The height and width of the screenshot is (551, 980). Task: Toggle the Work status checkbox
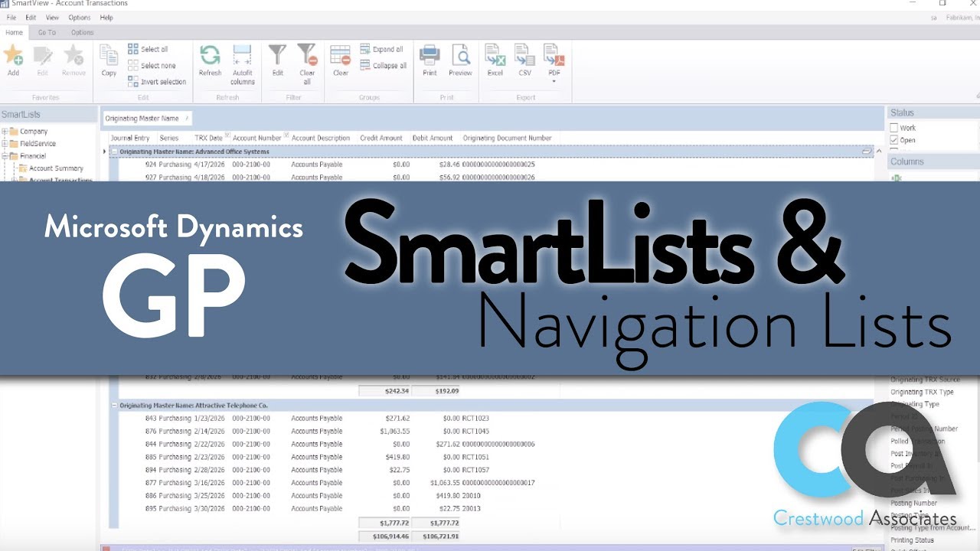pyautogui.click(x=893, y=128)
